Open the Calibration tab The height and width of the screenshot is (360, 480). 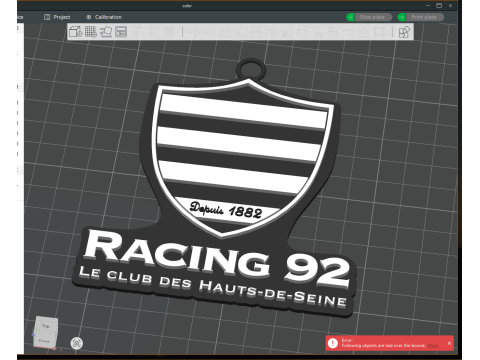104,17
